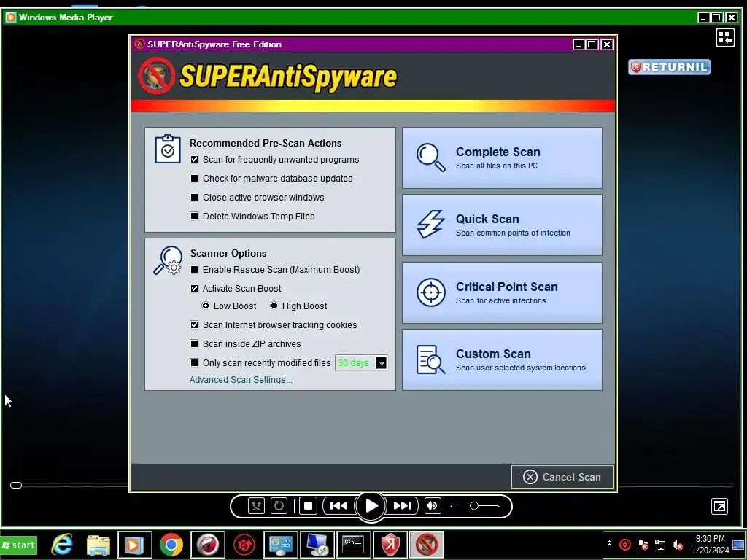Click the Scanner Options gear-magnifier icon
The image size is (747, 560).
point(168,260)
